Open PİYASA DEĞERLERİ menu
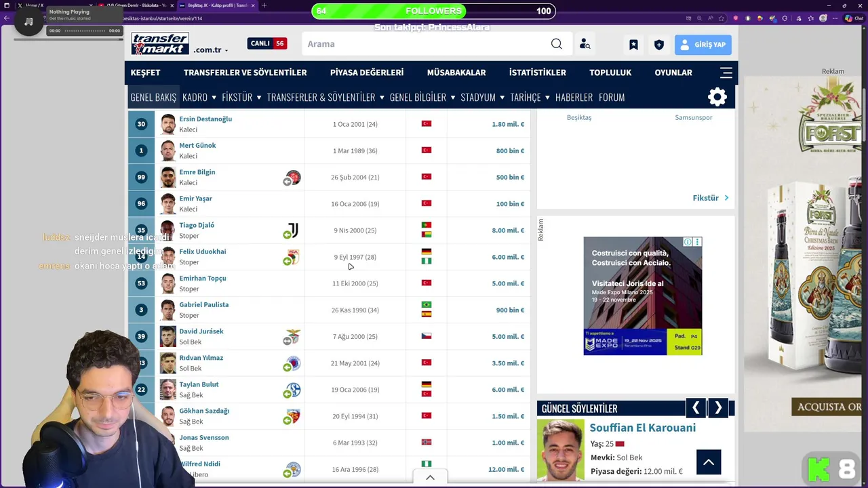This screenshot has height=488, width=868. pos(367,73)
